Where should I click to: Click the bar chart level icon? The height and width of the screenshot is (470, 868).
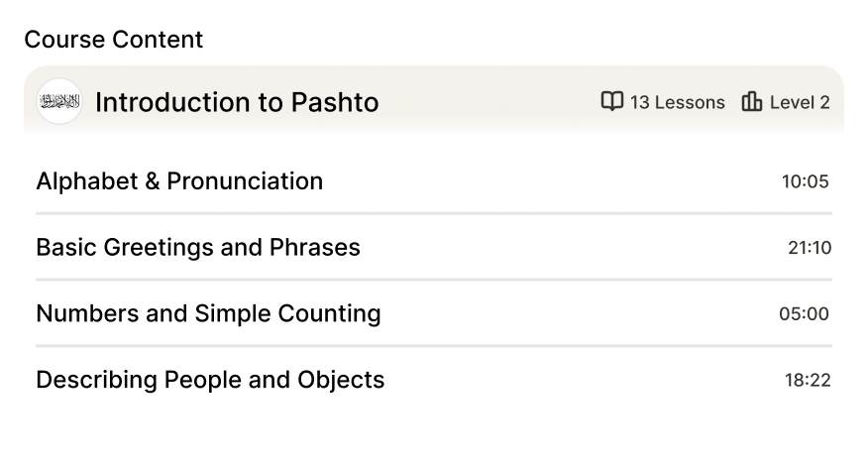tap(752, 101)
